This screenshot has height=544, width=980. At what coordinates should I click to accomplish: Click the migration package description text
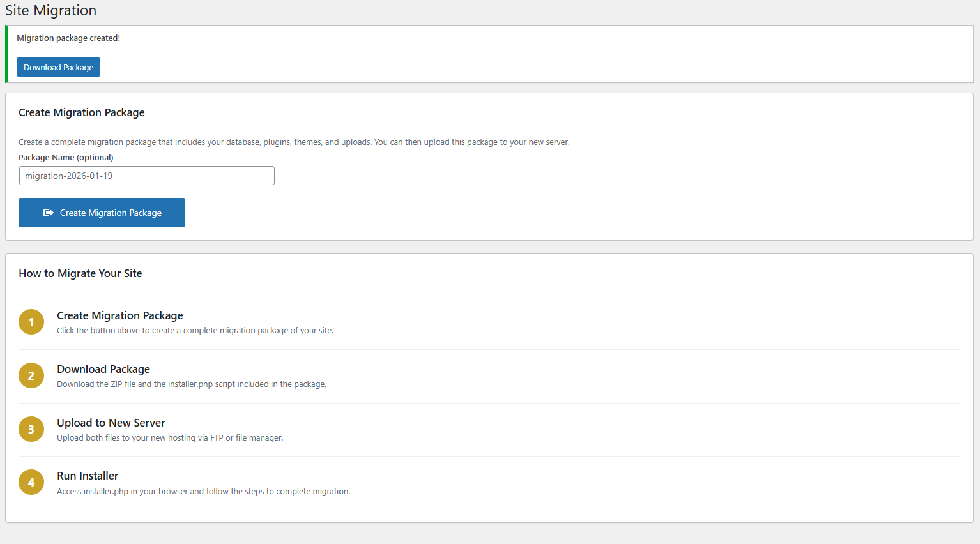coord(294,142)
